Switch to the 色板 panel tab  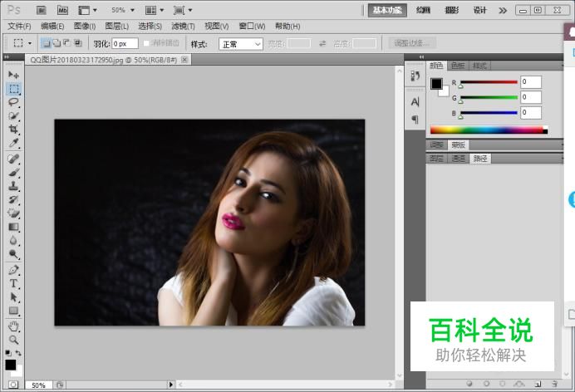pyautogui.click(x=458, y=66)
